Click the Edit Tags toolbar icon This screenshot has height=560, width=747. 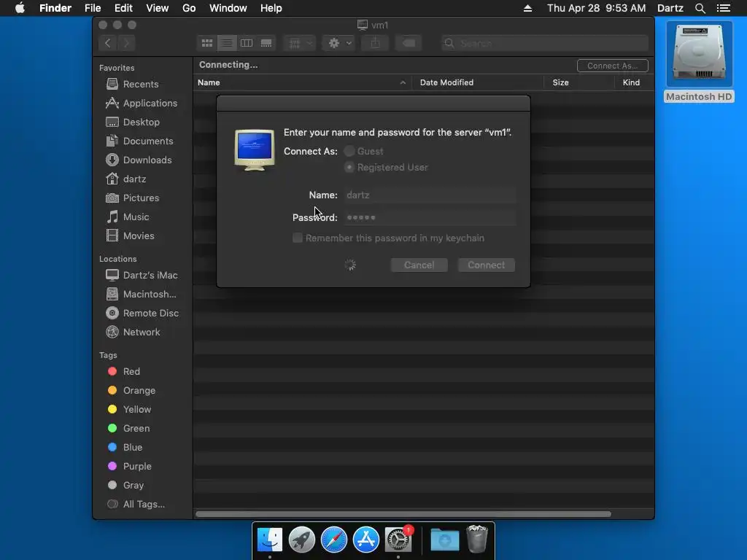[x=409, y=43]
